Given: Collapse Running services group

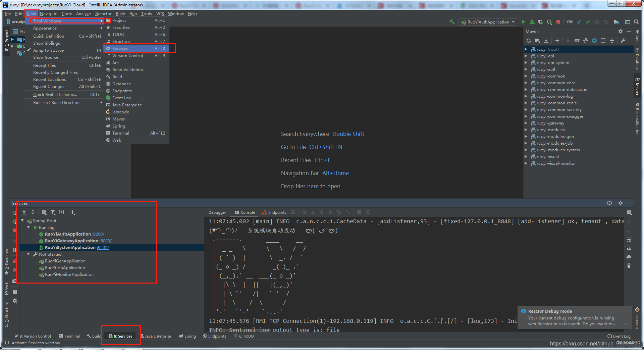Looking at the screenshot, I should pyautogui.click(x=29, y=227).
